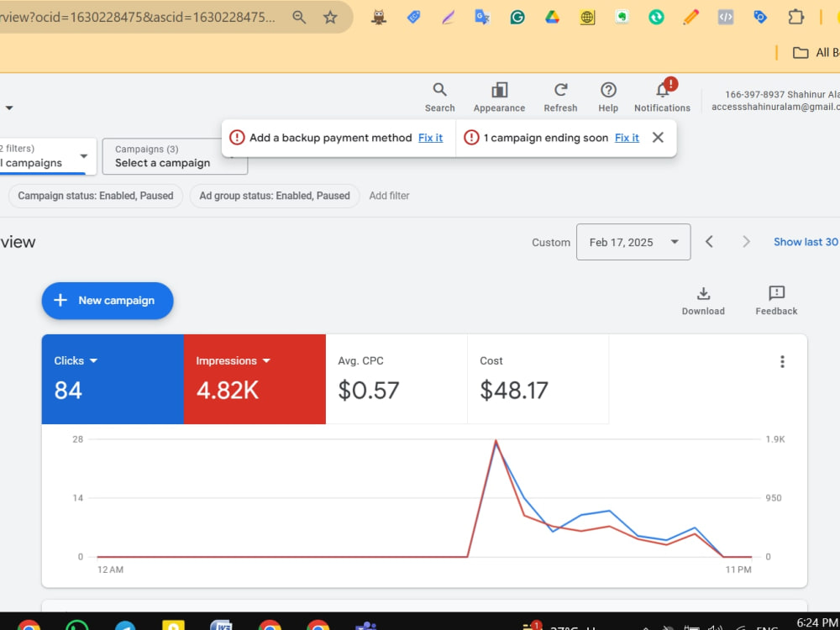Click Add filter
This screenshot has height=630, width=840.
coord(389,196)
